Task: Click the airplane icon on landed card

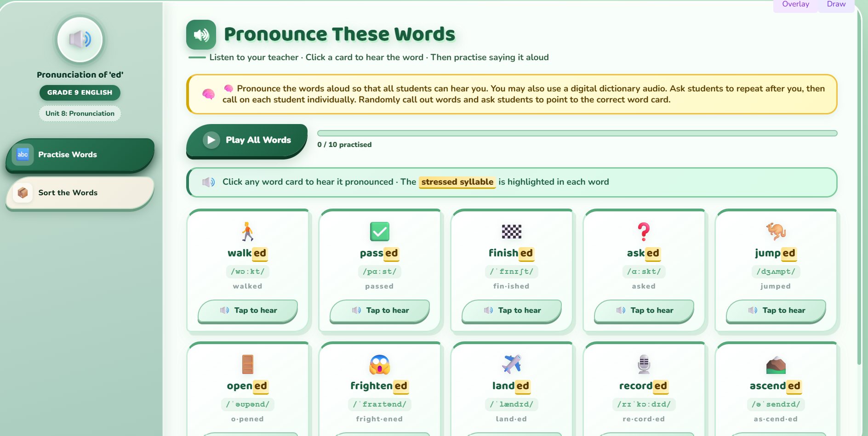Action: (x=511, y=364)
